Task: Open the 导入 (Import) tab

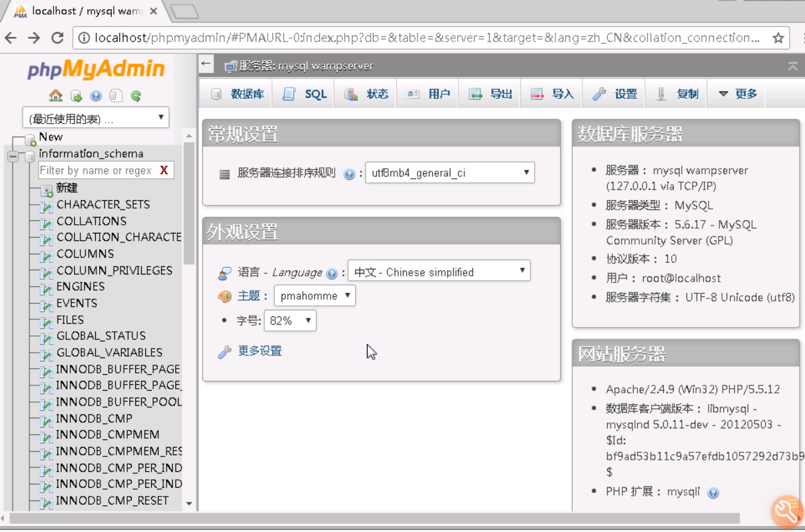Action: (552, 94)
